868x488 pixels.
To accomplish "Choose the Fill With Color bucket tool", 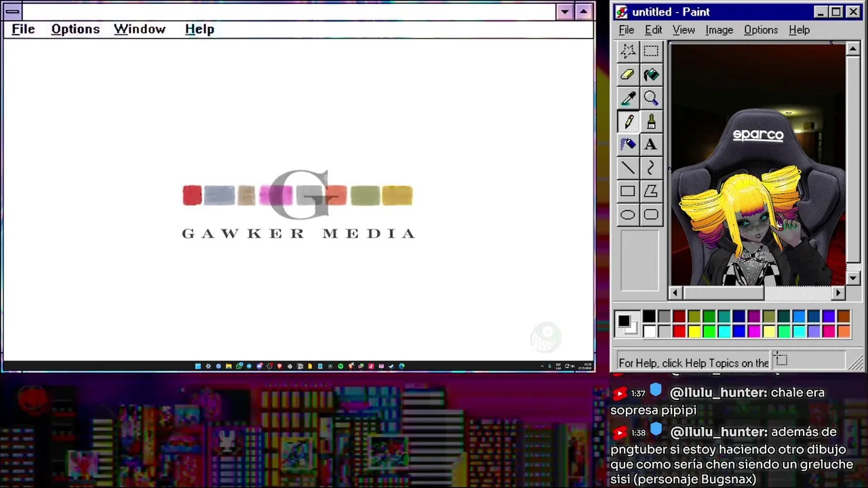I will [651, 75].
